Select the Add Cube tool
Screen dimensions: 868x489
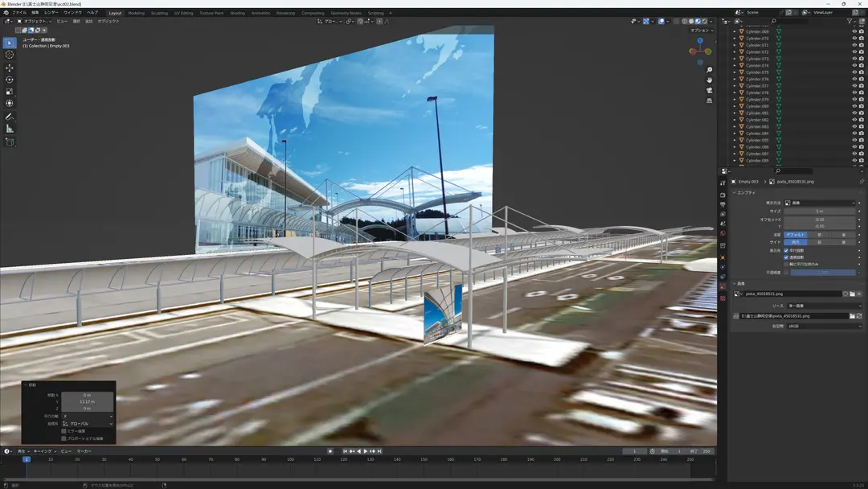[x=10, y=142]
